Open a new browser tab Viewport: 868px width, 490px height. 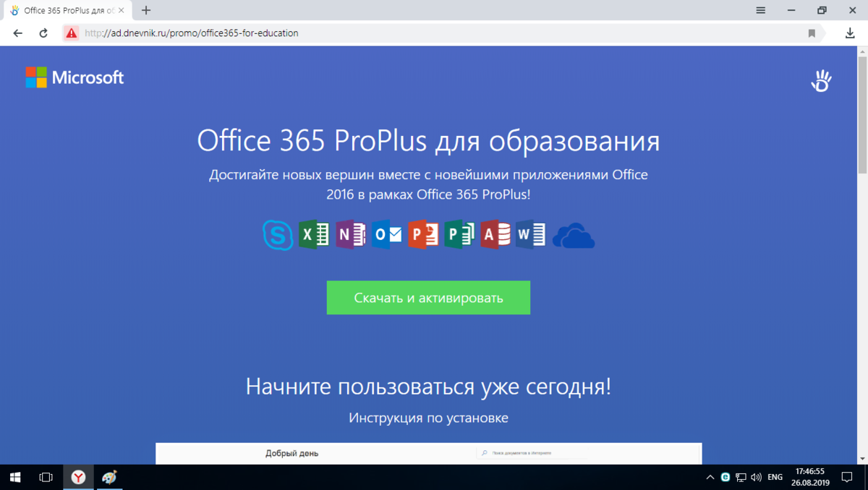click(146, 10)
